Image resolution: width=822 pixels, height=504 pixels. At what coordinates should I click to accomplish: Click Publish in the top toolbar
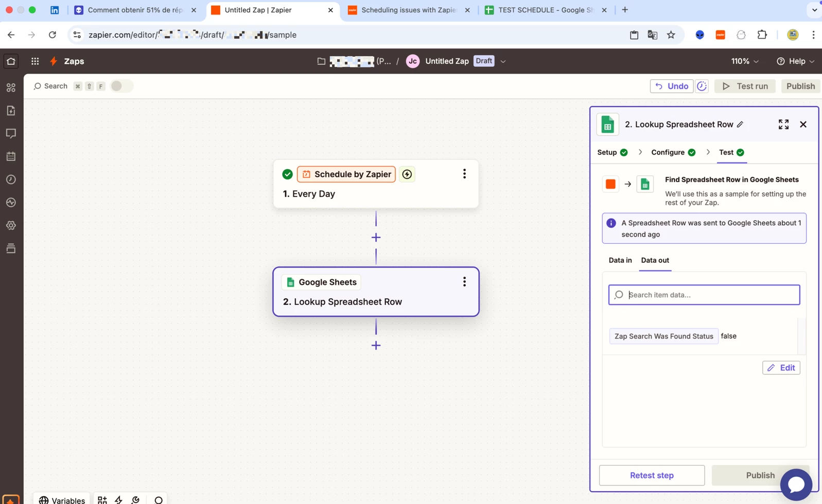(x=800, y=86)
